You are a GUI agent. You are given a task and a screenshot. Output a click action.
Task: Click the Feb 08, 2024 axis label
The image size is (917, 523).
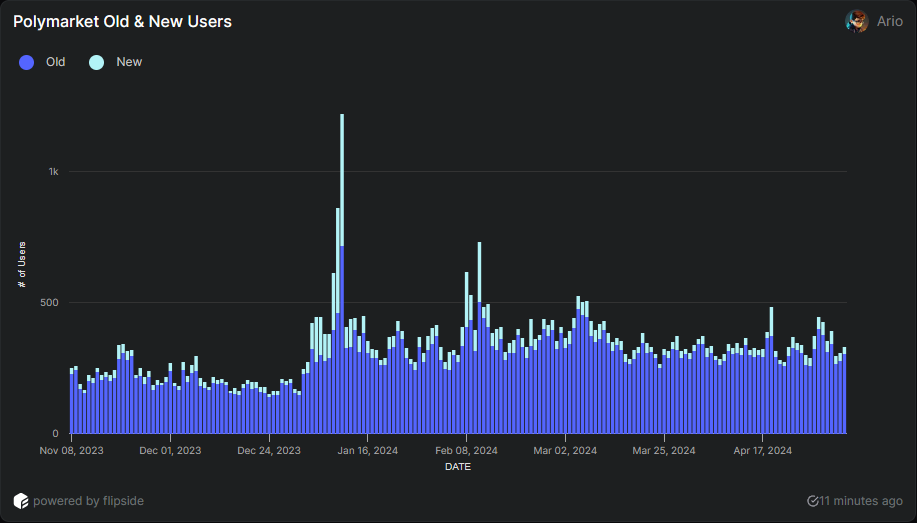click(x=467, y=450)
